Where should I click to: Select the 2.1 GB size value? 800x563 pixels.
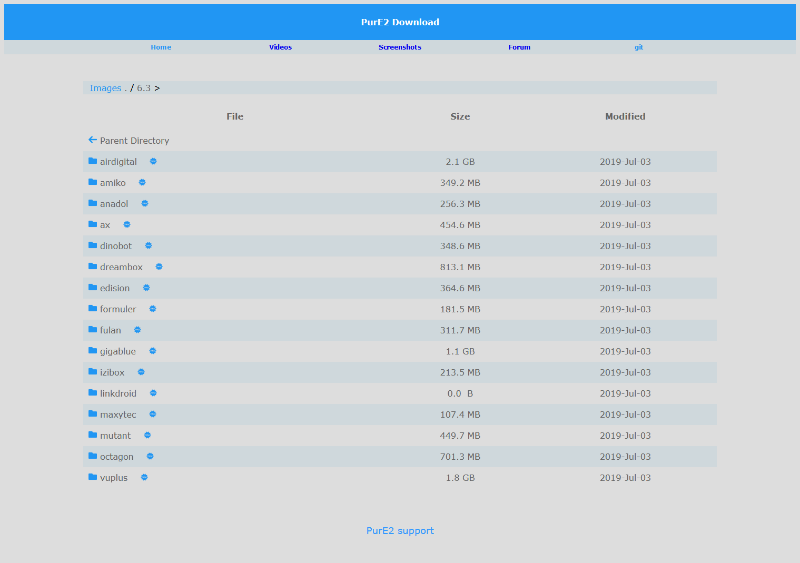460,162
